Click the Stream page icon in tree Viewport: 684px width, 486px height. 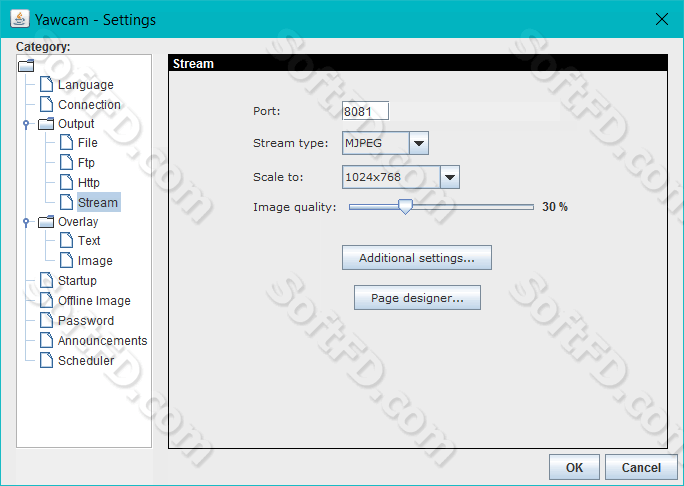tap(66, 202)
